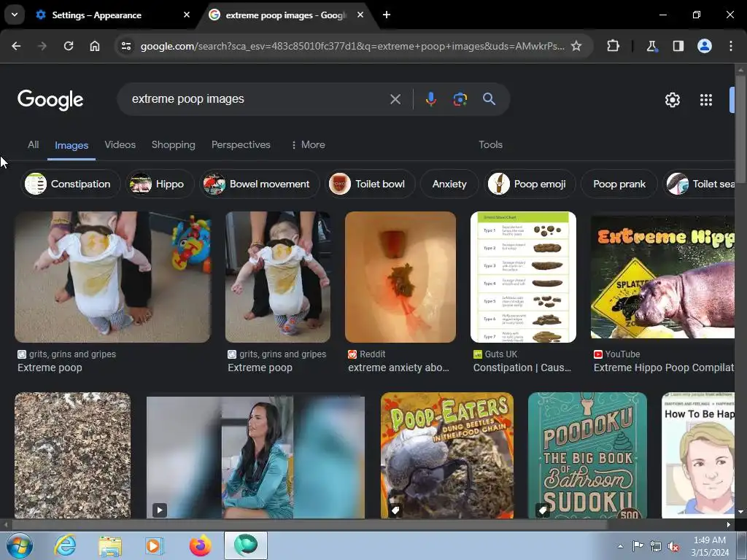Search by image with Google Lens icon
Viewport: 747px width, 560px height.
(460, 99)
